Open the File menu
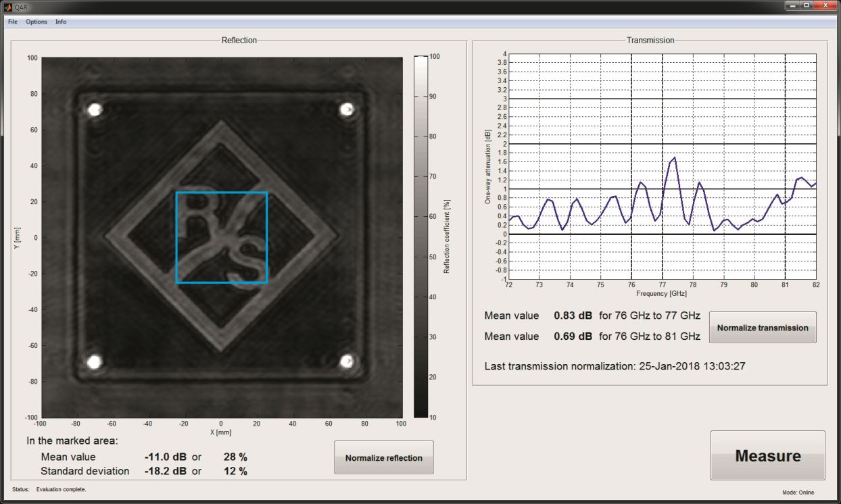Image resolution: width=841 pixels, height=504 pixels. click(x=13, y=22)
